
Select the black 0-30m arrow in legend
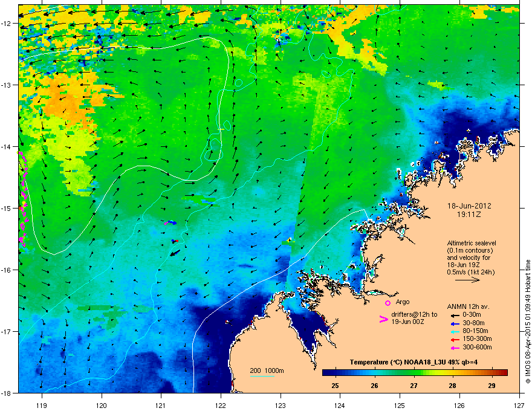pyautogui.click(x=455, y=315)
